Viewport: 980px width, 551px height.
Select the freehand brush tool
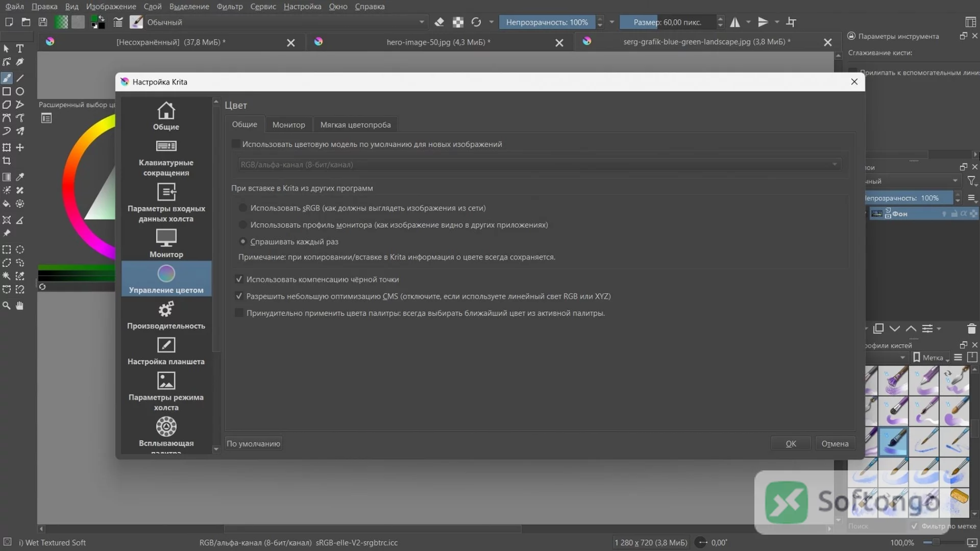(7, 78)
